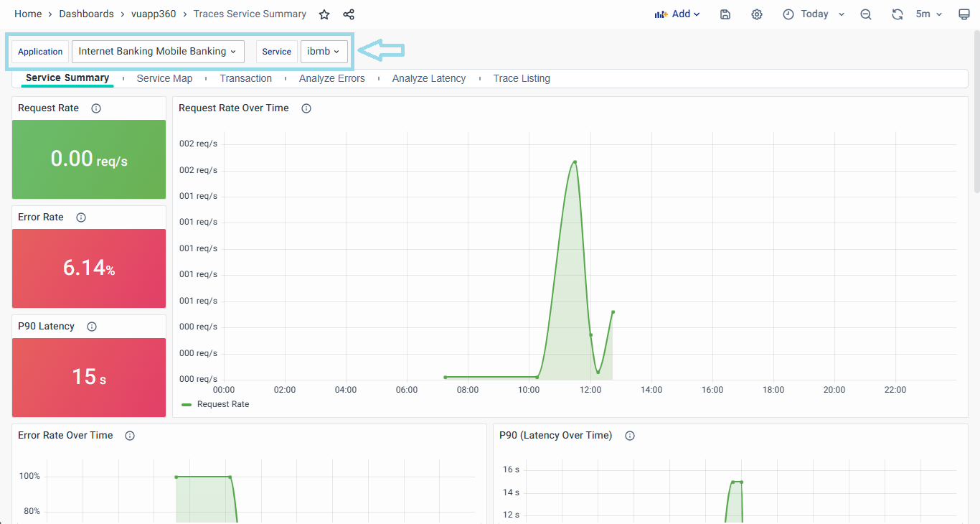Refresh the dashboard
This screenshot has width=980, height=524.
pos(897,14)
